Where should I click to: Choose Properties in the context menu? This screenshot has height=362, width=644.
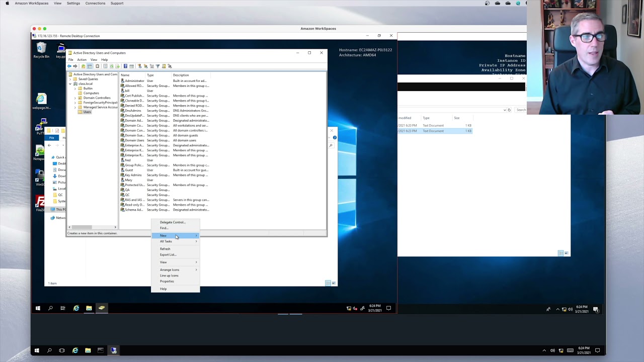(x=176, y=281)
